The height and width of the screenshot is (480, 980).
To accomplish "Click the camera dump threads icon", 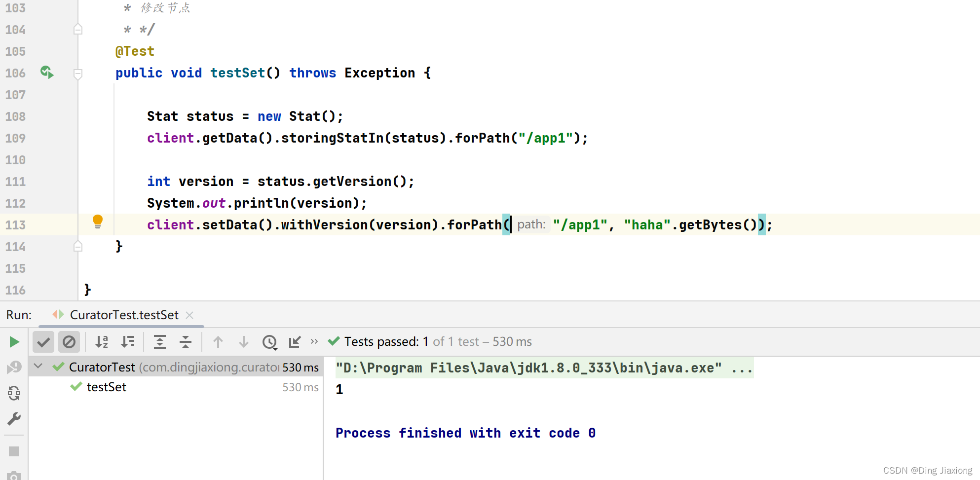I will point(14,476).
